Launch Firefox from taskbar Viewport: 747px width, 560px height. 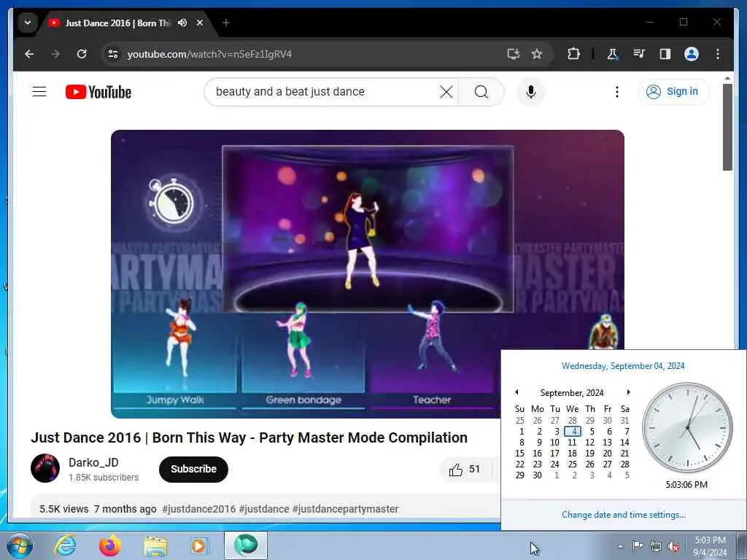pos(110,545)
